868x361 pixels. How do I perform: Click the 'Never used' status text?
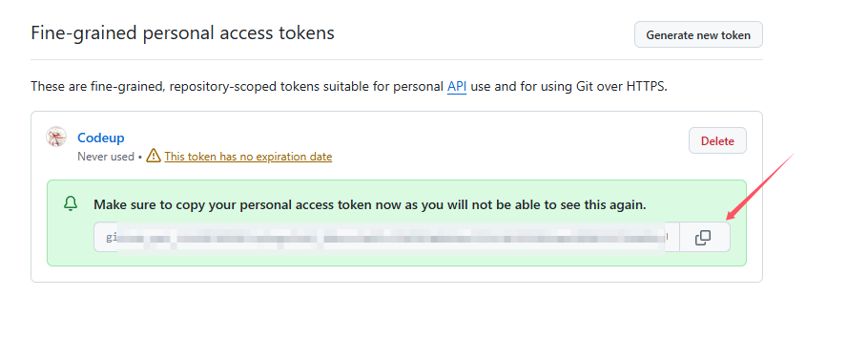[106, 157]
